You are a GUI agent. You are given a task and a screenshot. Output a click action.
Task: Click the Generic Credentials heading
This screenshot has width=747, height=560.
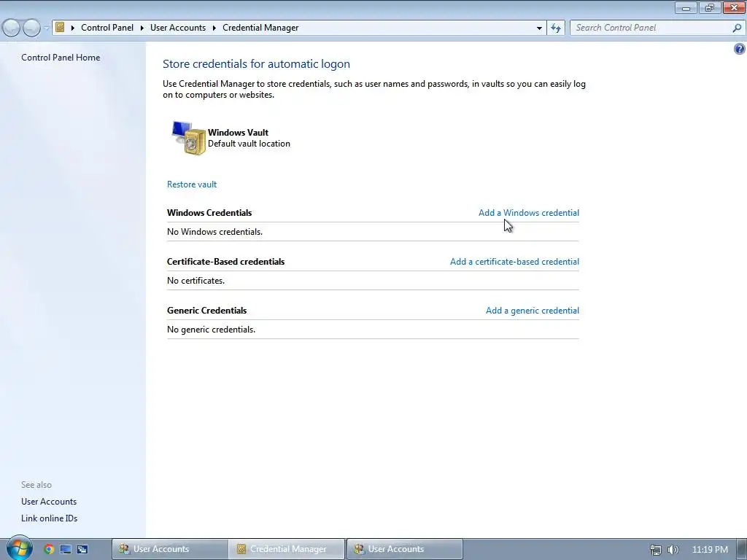coord(206,311)
